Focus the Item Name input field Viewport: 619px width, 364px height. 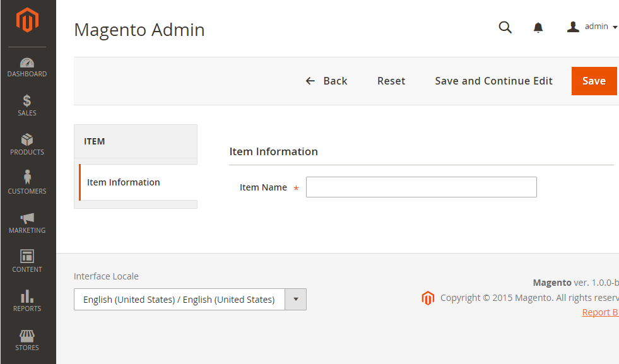422,187
